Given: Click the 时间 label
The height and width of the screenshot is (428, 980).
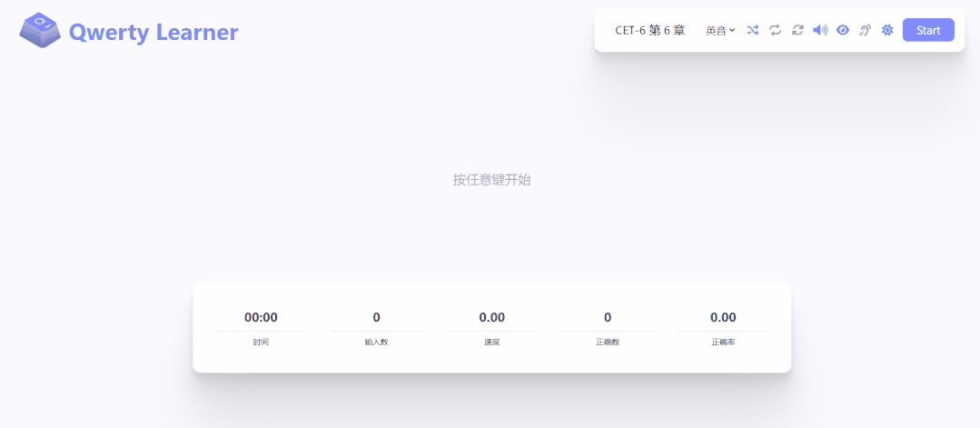Looking at the screenshot, I should click(261, 343).
